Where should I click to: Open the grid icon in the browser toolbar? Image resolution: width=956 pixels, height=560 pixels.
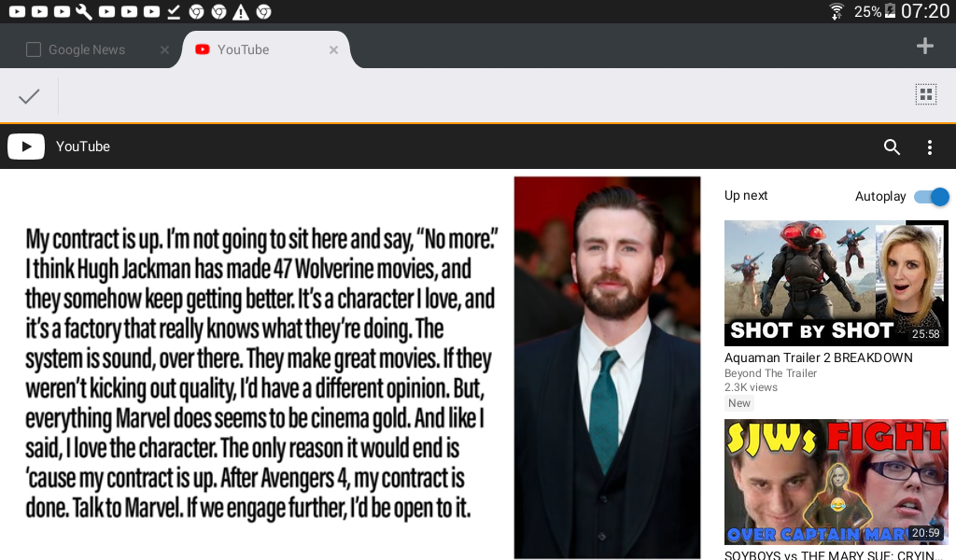coord(925,94)
